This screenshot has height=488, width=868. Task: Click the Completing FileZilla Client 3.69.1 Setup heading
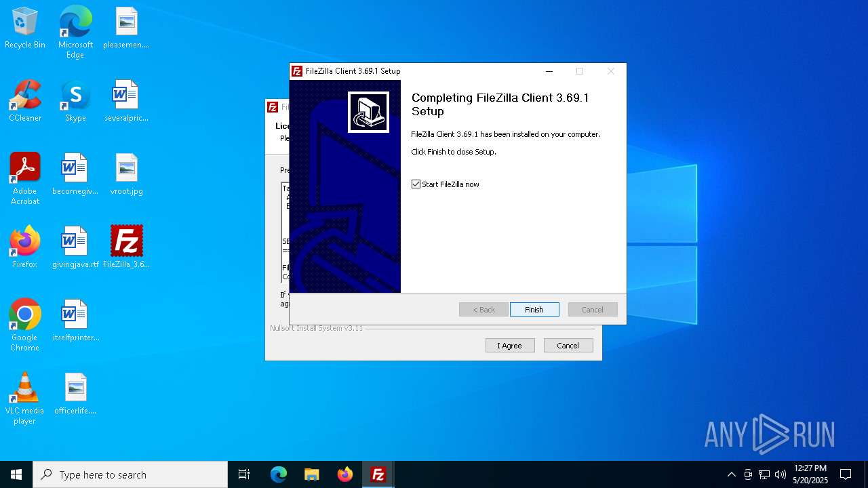click(500, 104)
